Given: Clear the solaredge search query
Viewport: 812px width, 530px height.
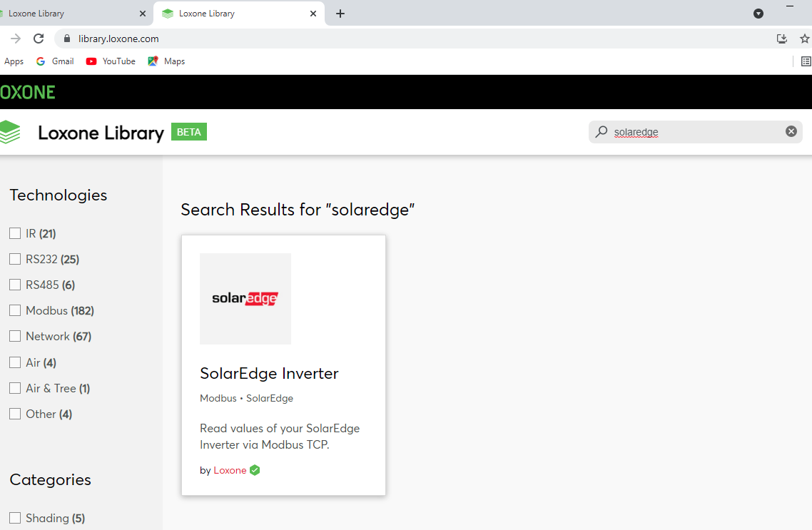Looking at the screenshot, I should point(791,131).
